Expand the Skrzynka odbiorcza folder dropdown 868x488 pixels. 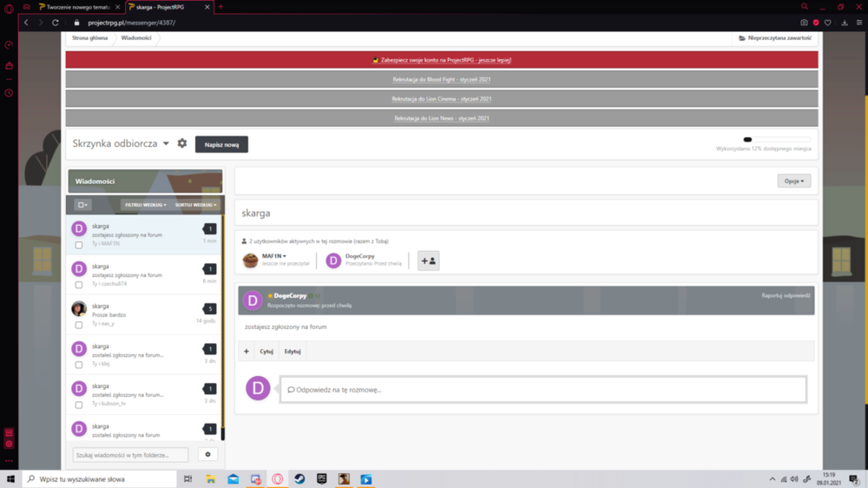[166, 143]
